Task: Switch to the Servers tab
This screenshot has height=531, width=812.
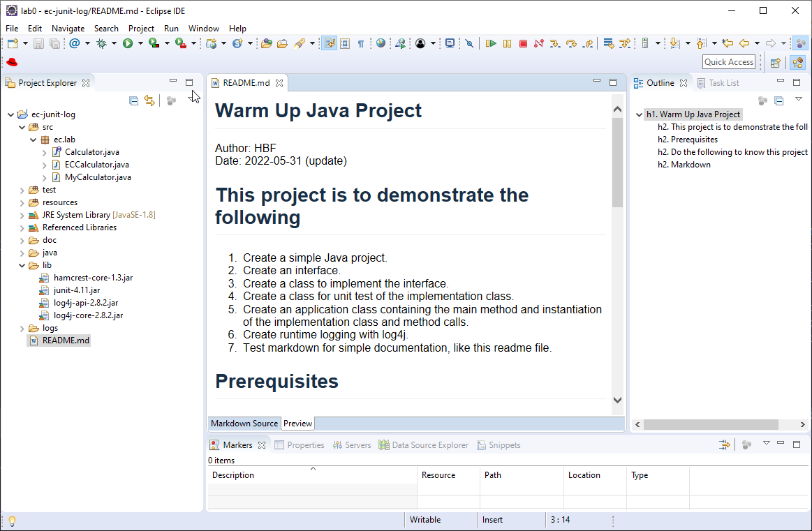Action: pyautogui.click(x=352, y=445)
